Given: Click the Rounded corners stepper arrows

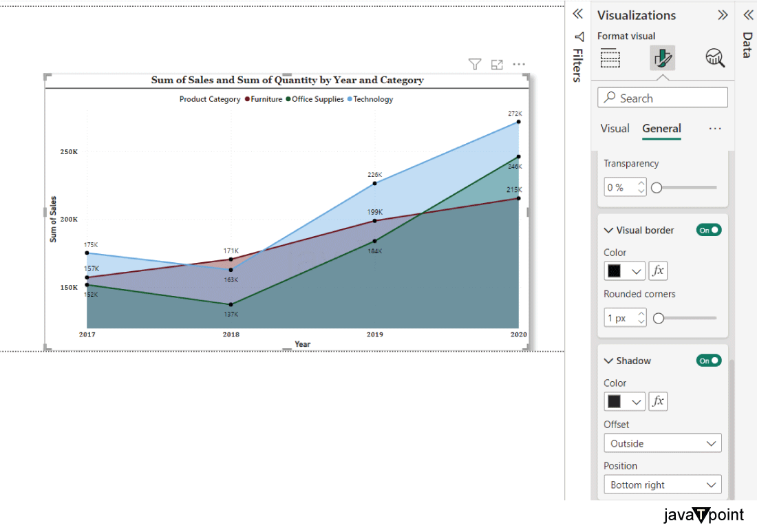Looking at the screenshot, I should click(x=641, y=318).
